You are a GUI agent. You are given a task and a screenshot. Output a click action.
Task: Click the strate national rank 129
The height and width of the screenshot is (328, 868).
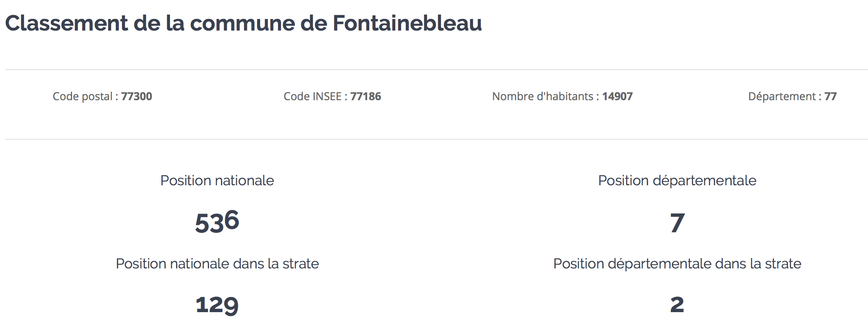[217, 305]
